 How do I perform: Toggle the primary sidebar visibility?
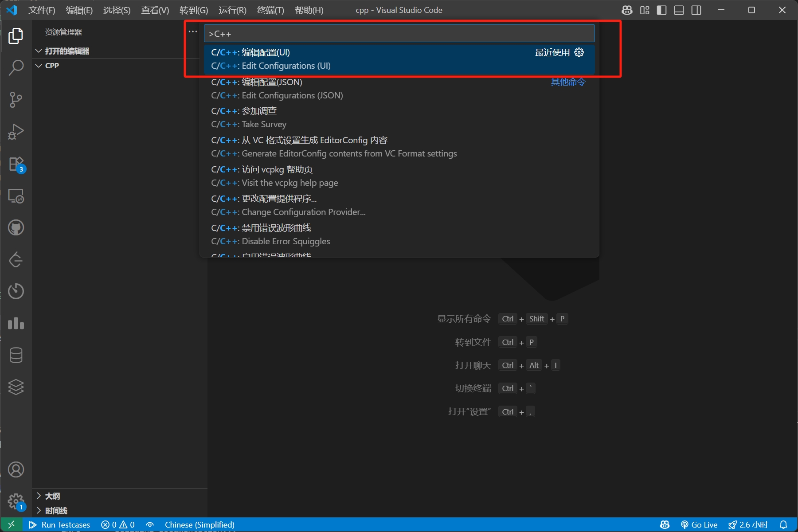coord(661,10)
